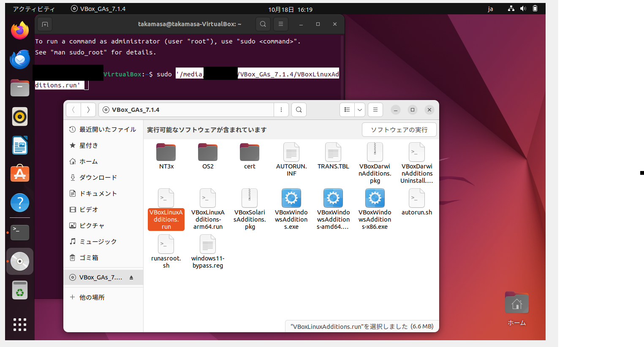
Task: Open the optical disc from the dock
Action: [20, 261]
